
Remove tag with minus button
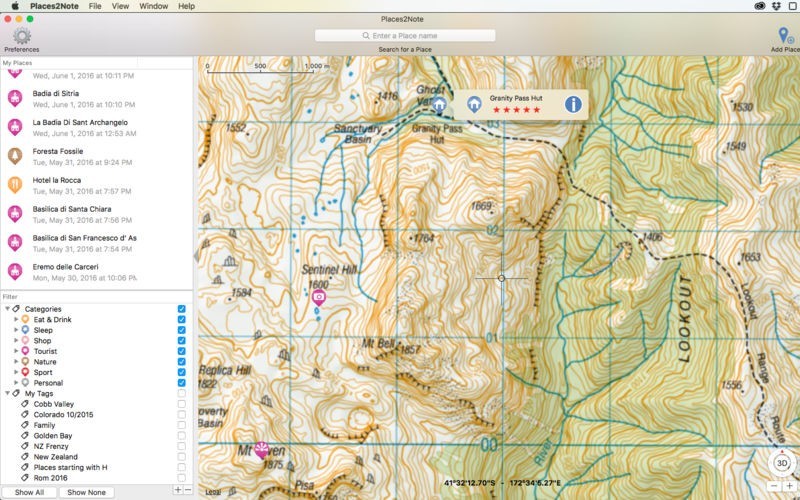[x=188, y=490]
